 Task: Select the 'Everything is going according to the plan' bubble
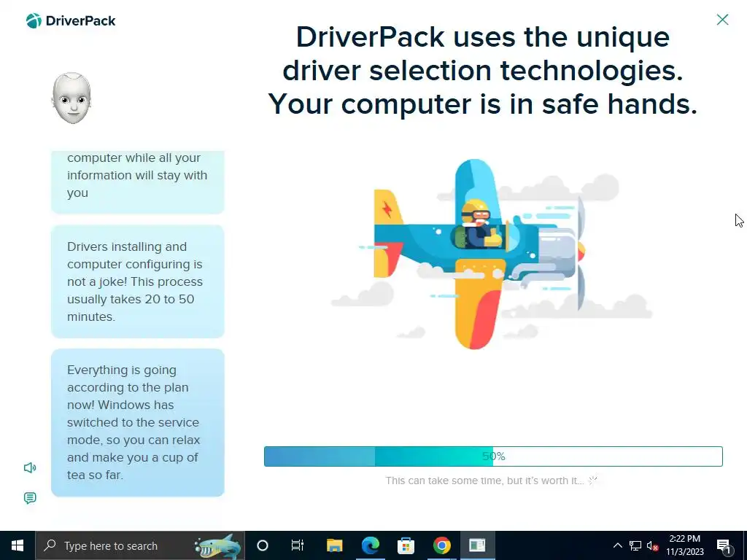point(138,422)
